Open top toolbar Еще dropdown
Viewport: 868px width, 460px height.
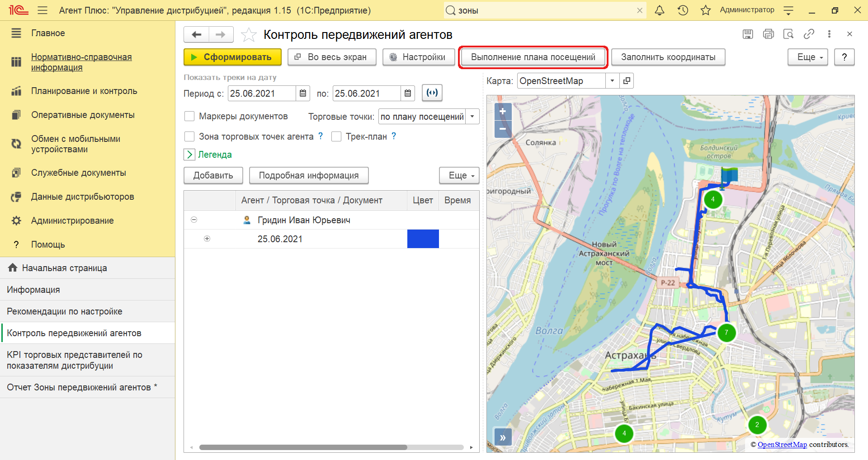tap(808, 57)
